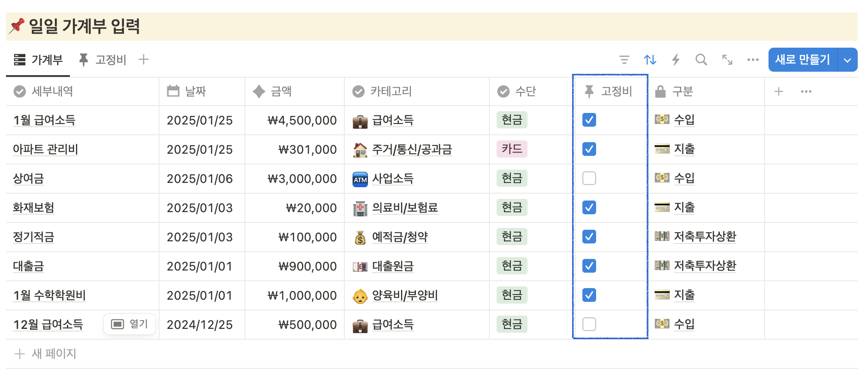Add a new property with the '+' column icon
The width and height of the screenshot is (868, 377).
pos(778,91)
